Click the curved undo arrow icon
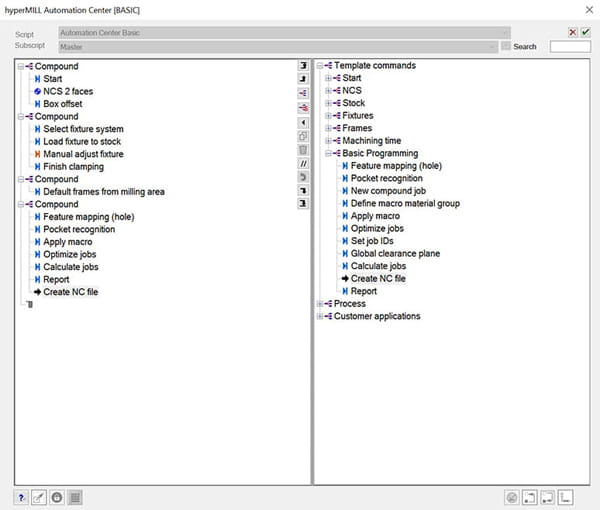The width and height of the screenshot is (600, 510). (303, 177)
